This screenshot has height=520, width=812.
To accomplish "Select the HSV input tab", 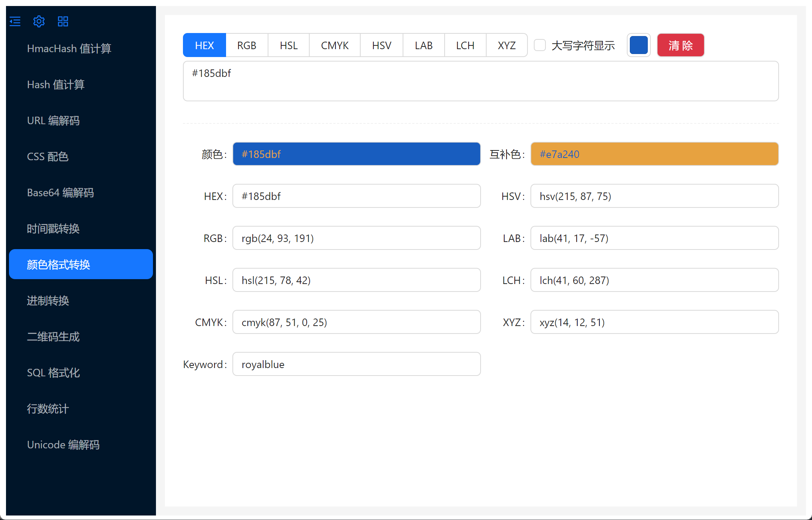I will tap(381, 45).
